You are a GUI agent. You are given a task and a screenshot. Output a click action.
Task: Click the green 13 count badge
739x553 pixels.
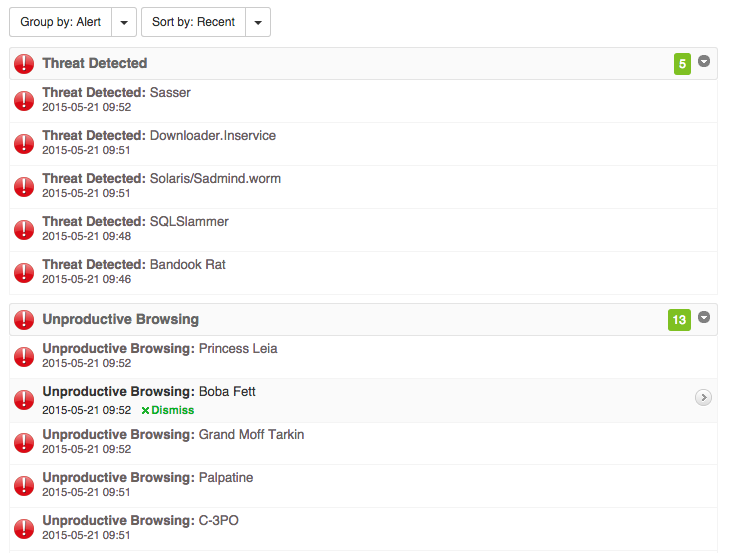pyautogui.click(x=679, y=320)
